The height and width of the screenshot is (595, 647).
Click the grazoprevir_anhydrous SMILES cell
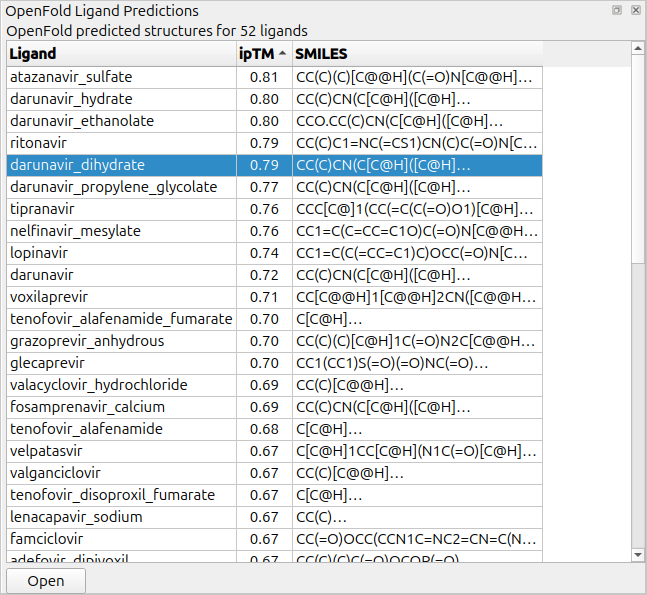point(417,341)
